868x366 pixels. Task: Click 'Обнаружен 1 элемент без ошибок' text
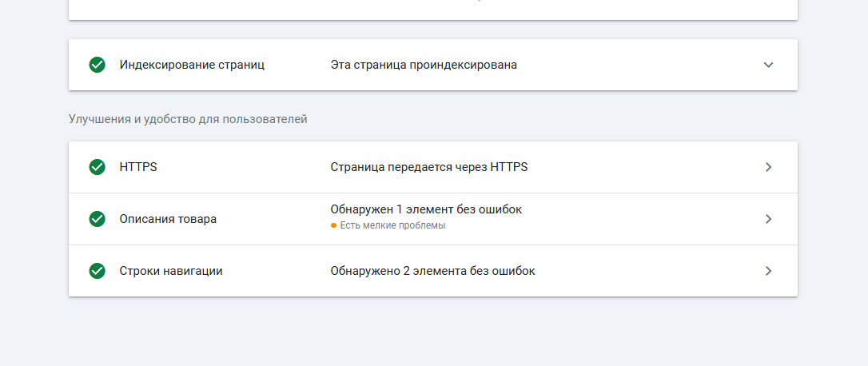pyautogui.click(x=426, y=209)
